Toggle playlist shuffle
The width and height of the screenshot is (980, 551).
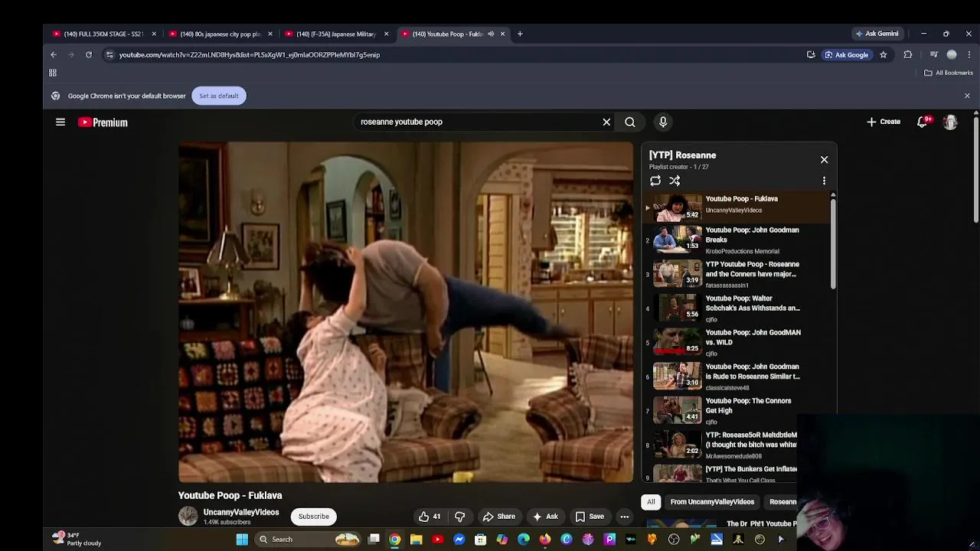click(x=675, y=181)
